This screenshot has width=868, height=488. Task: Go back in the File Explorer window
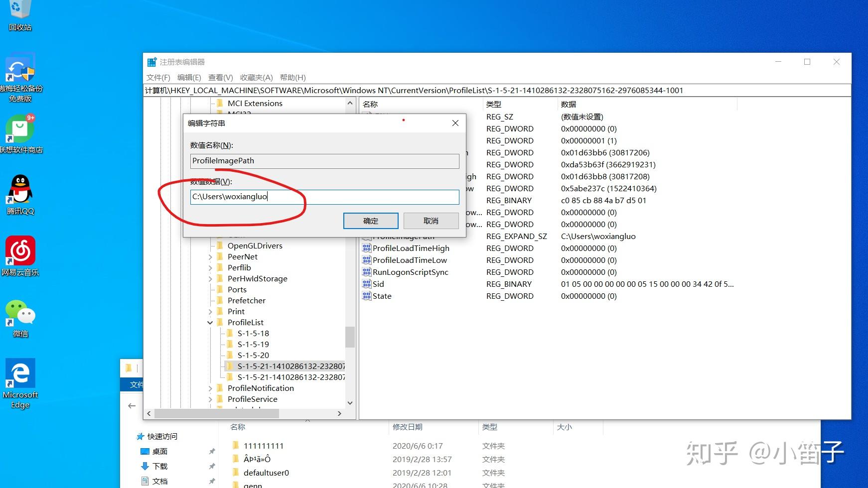coord(132,406)
